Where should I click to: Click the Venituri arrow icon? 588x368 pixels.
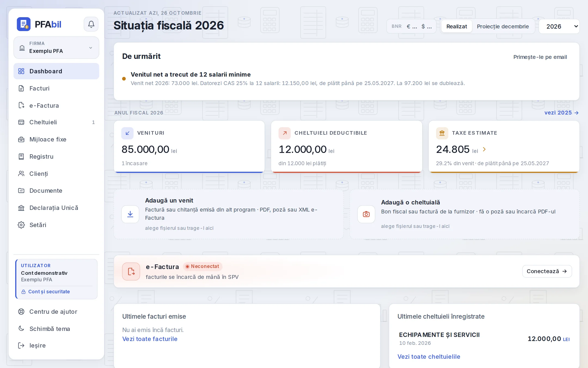pos(127,133)
